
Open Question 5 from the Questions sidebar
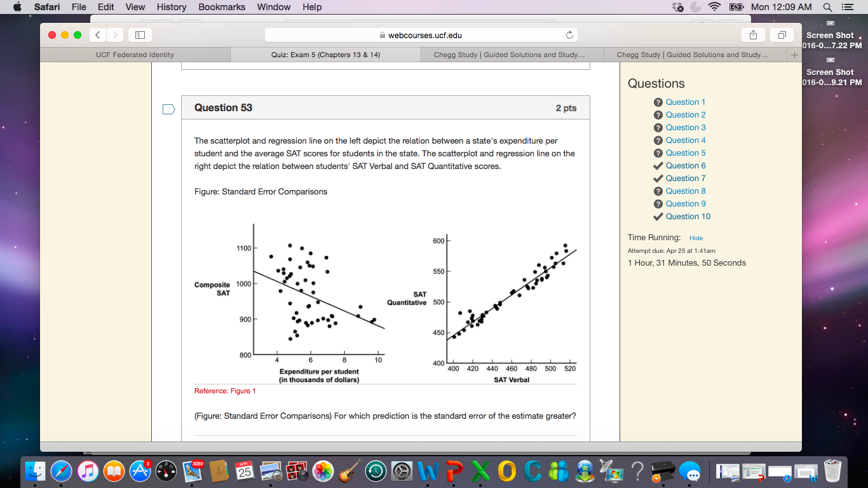(685, 152)
